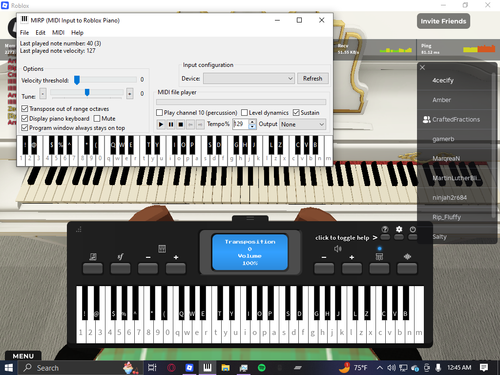This screenshot has width=500, height=375.
Task: Stop the MIDI file playback
Action: 181,124
